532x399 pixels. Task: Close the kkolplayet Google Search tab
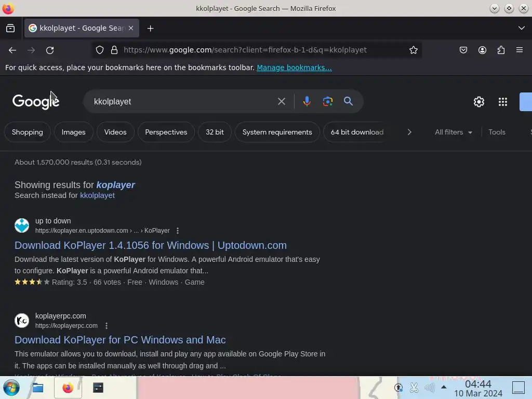[131, 28]
